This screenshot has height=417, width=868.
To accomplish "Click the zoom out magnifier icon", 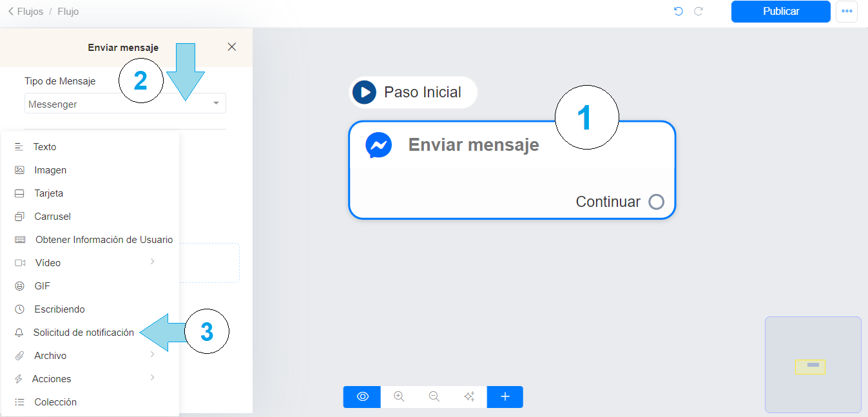I will coord(434,397).
